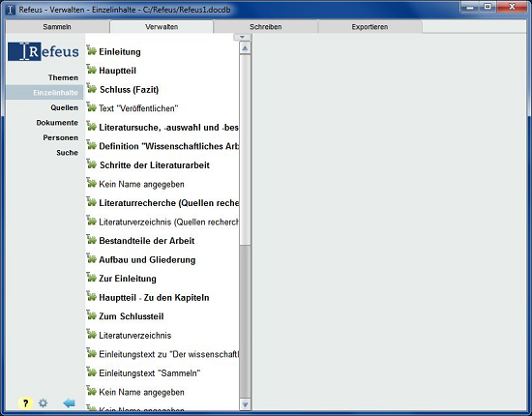Click the icon beside Literatursuche, -auswahl entry
The image size is (532, 416).
coord(91,126)
